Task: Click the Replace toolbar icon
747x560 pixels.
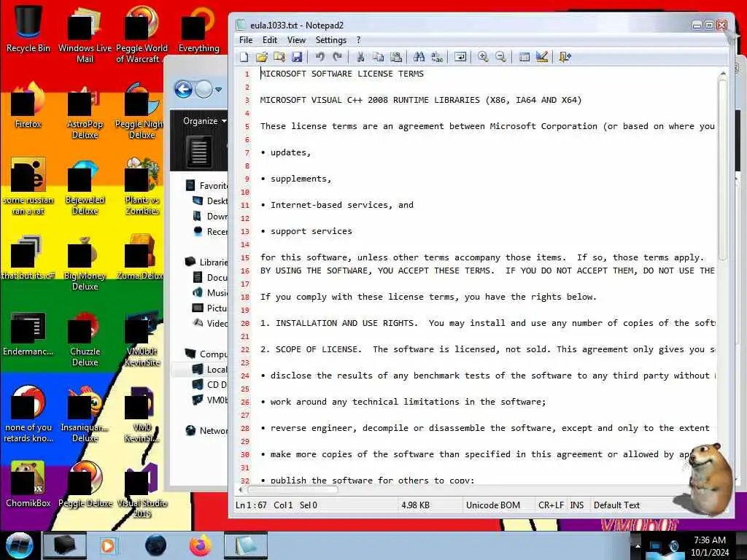Action: point(437,57)
